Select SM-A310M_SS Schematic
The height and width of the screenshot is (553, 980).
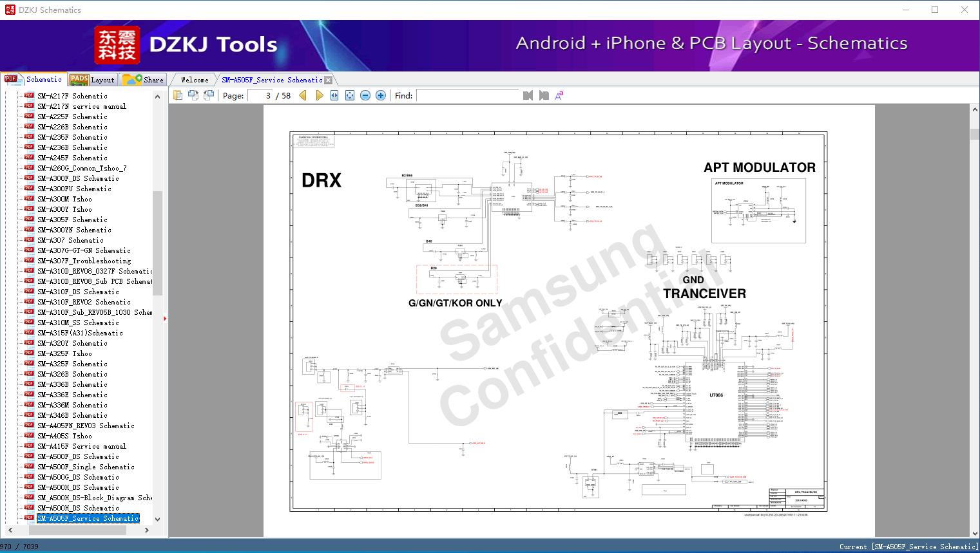[78, 323]
